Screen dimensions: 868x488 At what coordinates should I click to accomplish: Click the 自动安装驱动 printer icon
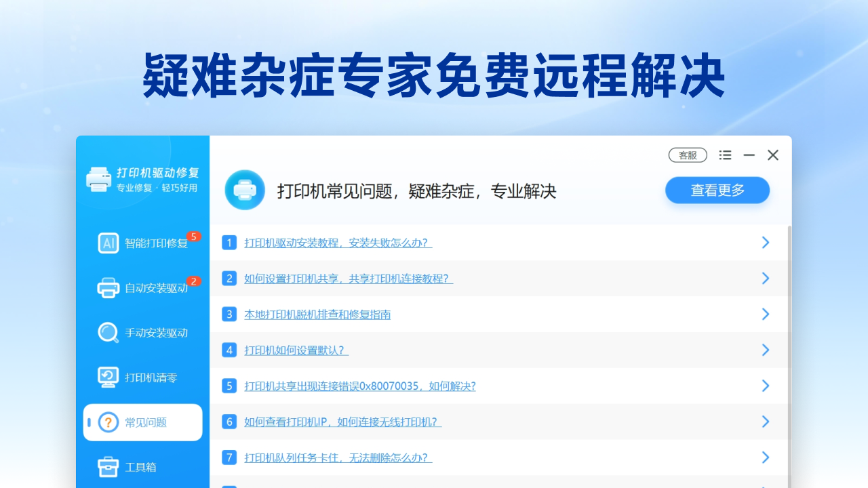108,287
